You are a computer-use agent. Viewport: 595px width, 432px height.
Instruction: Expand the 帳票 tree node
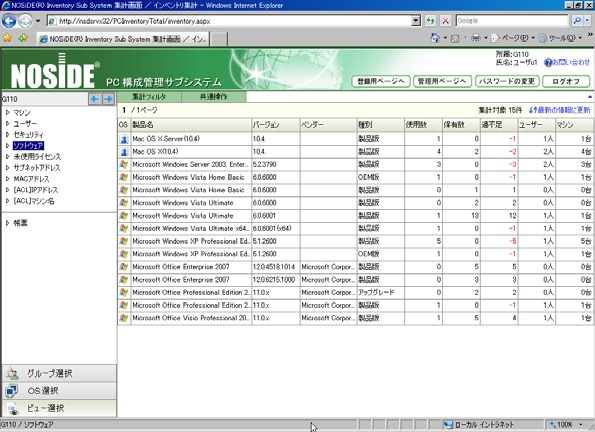7,223
